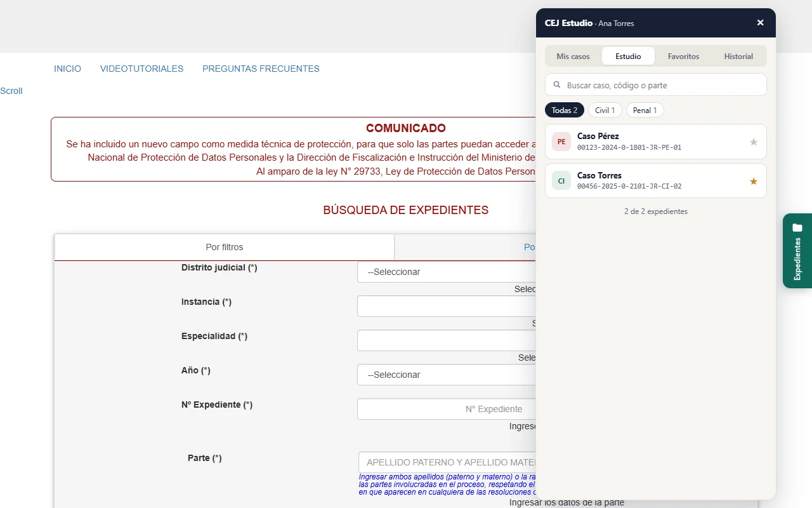Open Caso Torres expediente
Screen dimensions: 812x508
pos(656,181)
